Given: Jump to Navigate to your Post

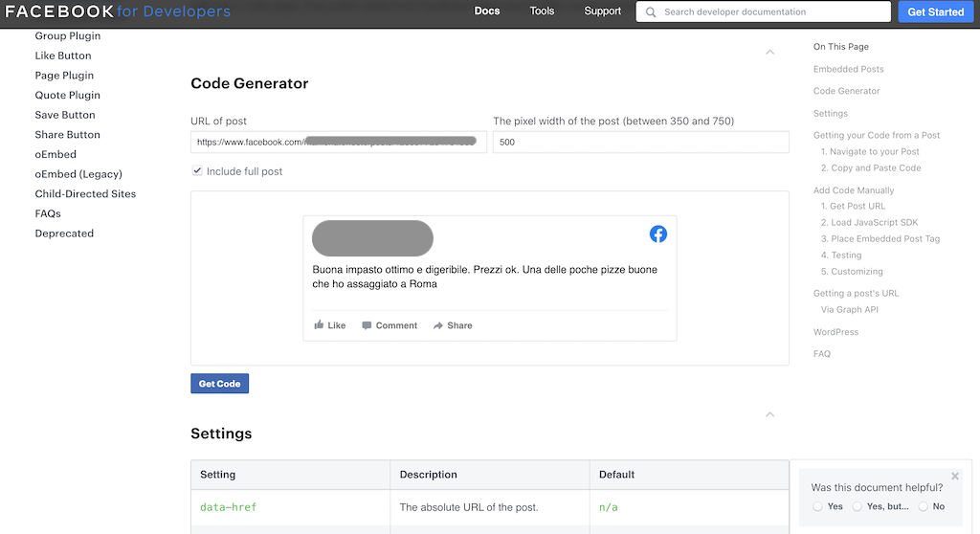Looking at the screenshot, I should [x=870, y=151].
